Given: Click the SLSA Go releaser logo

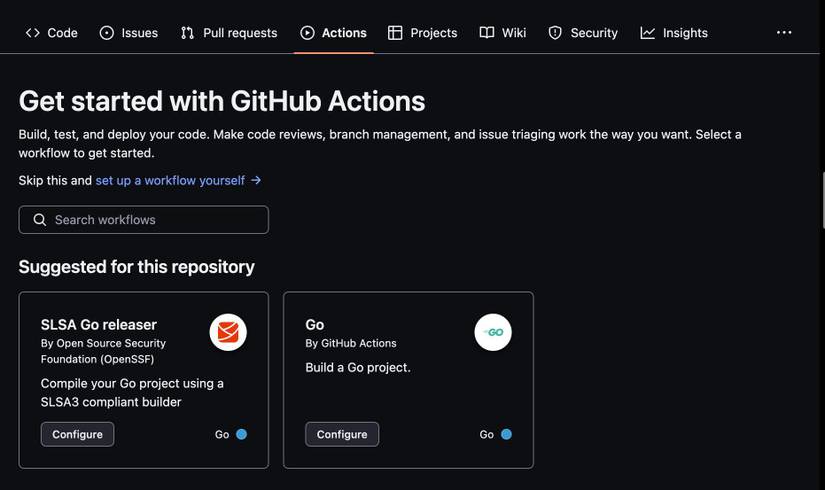Looking at the screenshot, I should (x=228, y=332).
